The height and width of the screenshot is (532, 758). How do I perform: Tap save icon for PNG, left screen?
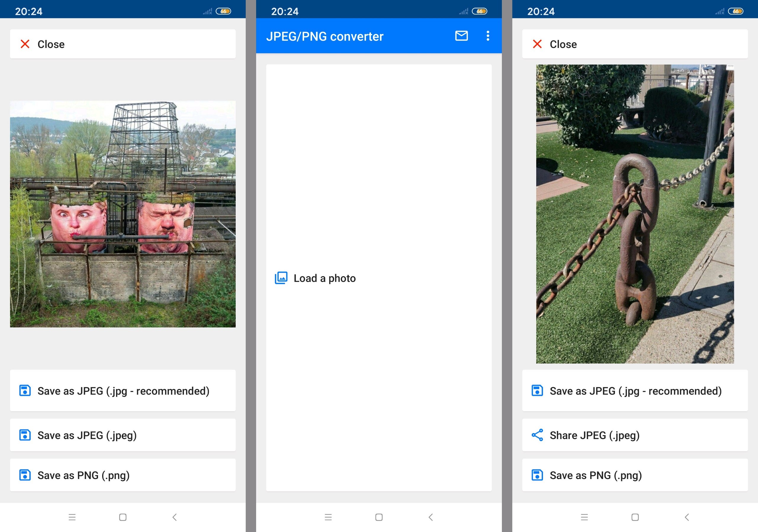pyautogui.click(x=25, y=475)
